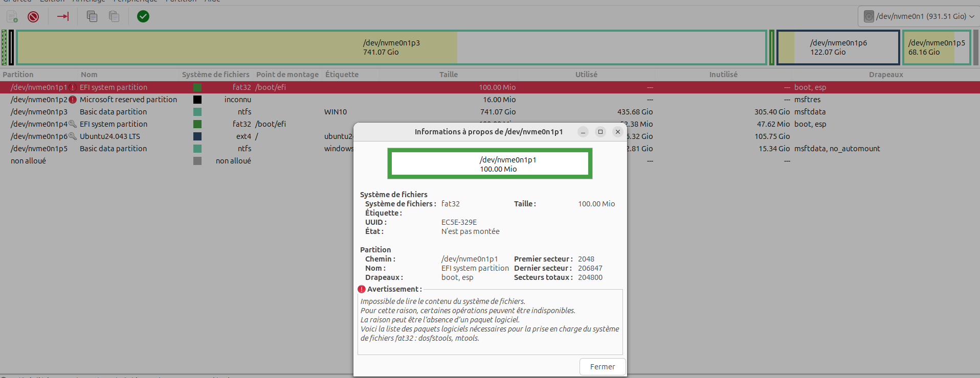Click the key lock icon on /dev/nvme0n1p6
Screen dimensions: 980x378
(x=73, y=136)
